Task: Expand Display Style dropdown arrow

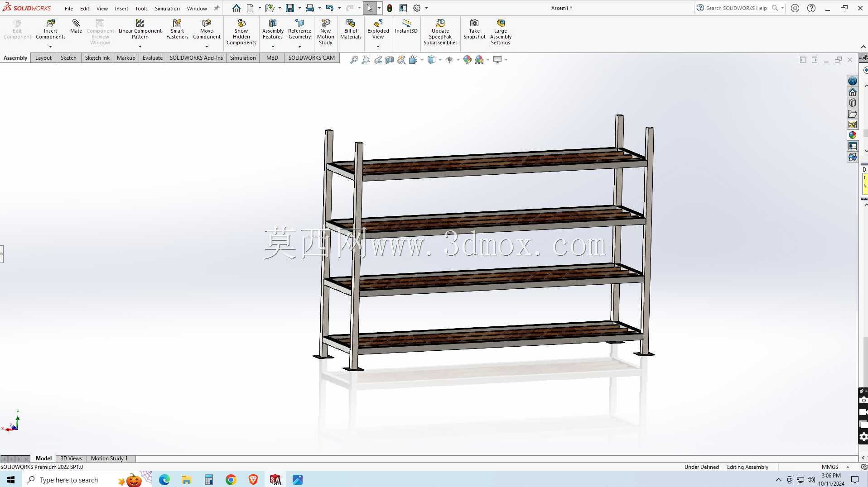Action: (440, 60)
